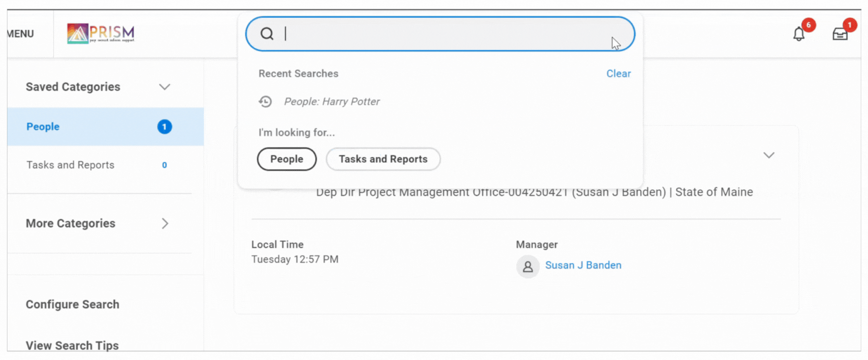Open the inbox tray icon

[840, 34]
